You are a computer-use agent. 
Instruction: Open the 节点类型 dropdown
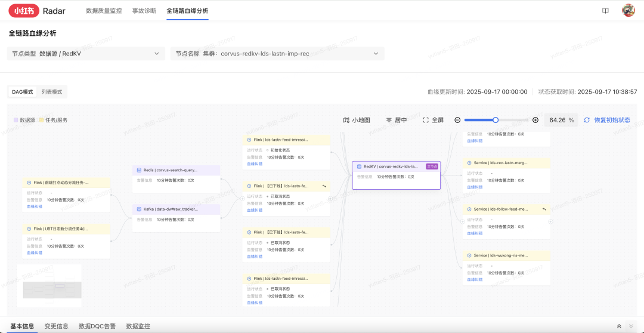tap(86, 54)
